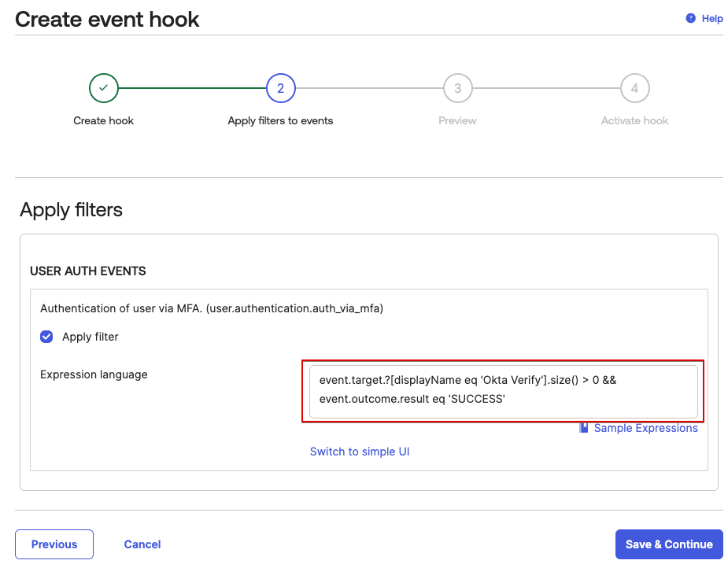Click the Save & Continue button
728x564 pixels.
669,544
